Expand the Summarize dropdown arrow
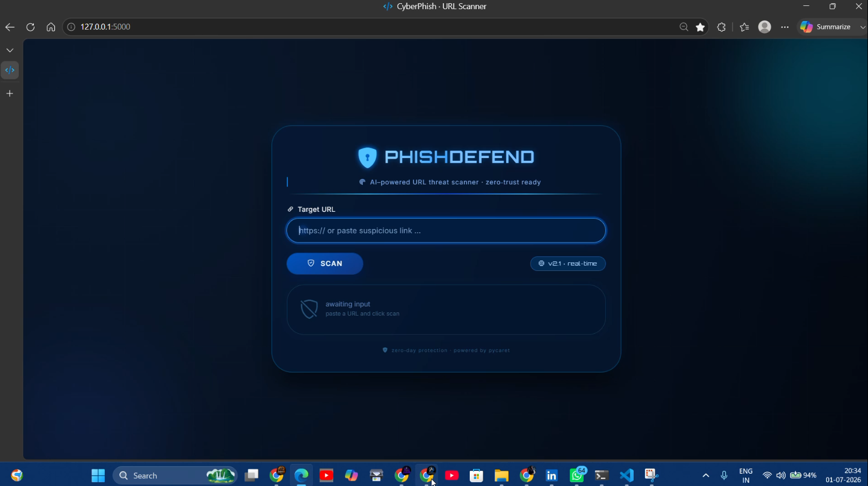The width and height of the screenshot is (868, 486). 863,27
